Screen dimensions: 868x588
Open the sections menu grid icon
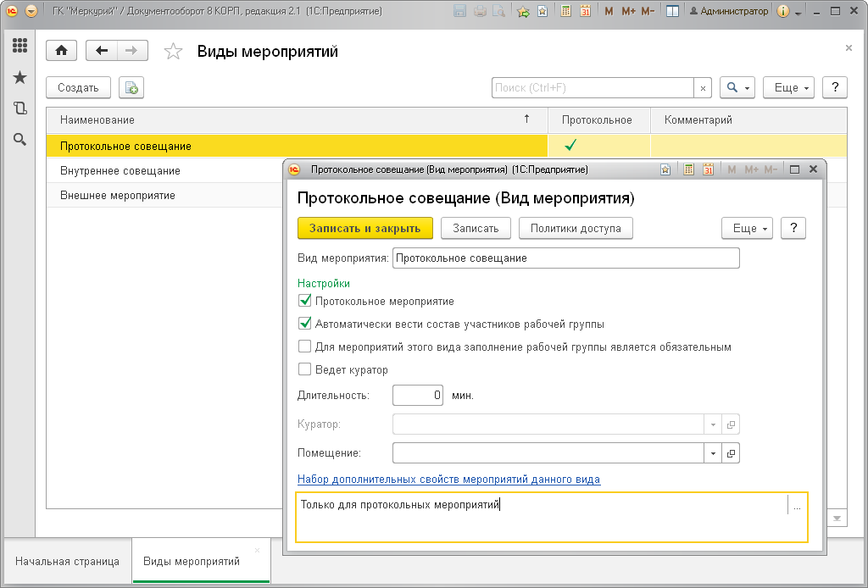(20, 46)
